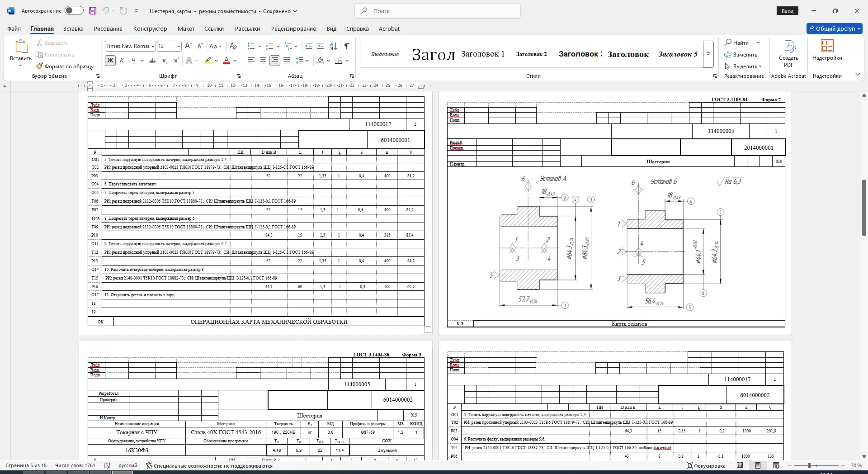Click the Общий доступ button
Screen dimensions: 868x474
pos(835,28)
